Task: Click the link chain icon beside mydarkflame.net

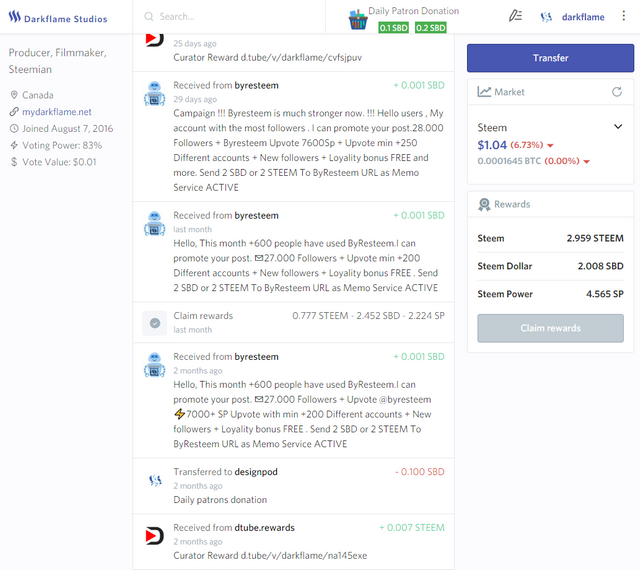Action: coord(14,111)
